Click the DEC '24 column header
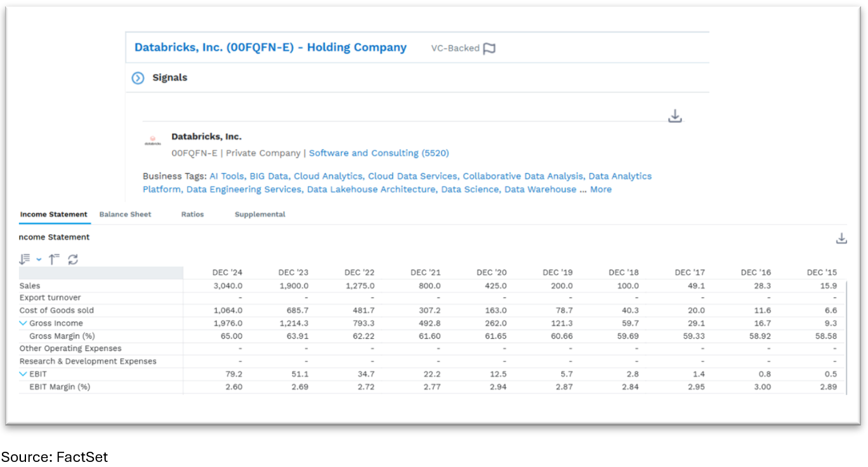Screen dimensions: 868x467 [x=227, y=273]
